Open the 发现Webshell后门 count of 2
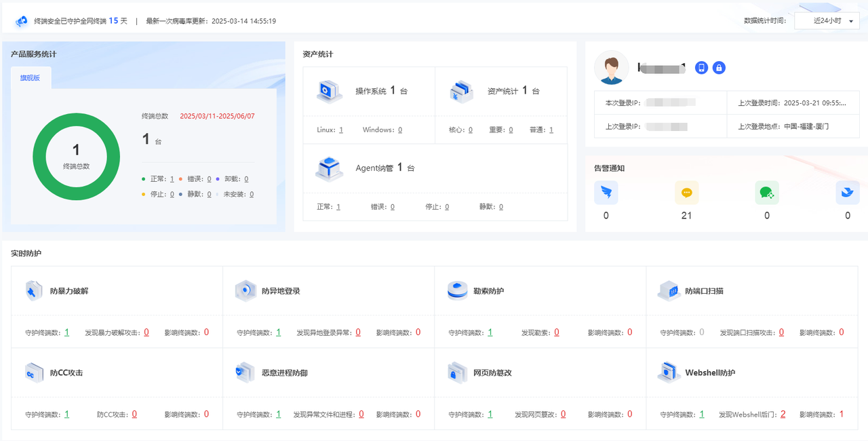868x441 pixels. 784,413
